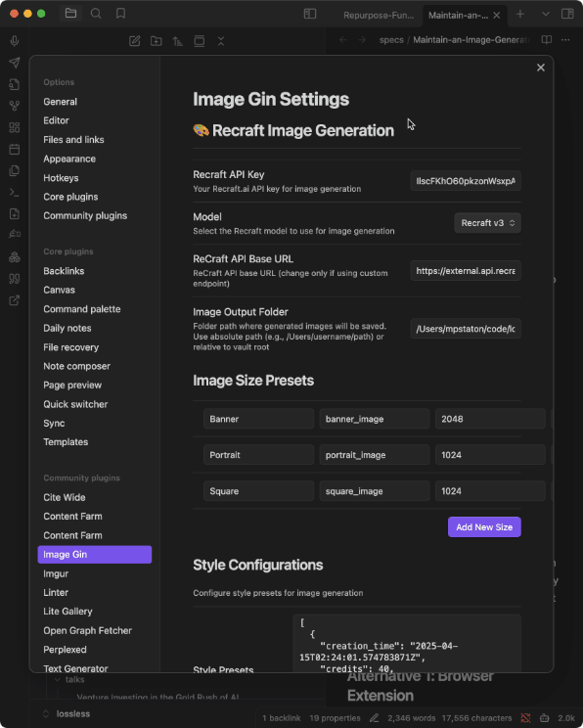
Task: Click the copy files icon in ribbon
Action: 15,170
